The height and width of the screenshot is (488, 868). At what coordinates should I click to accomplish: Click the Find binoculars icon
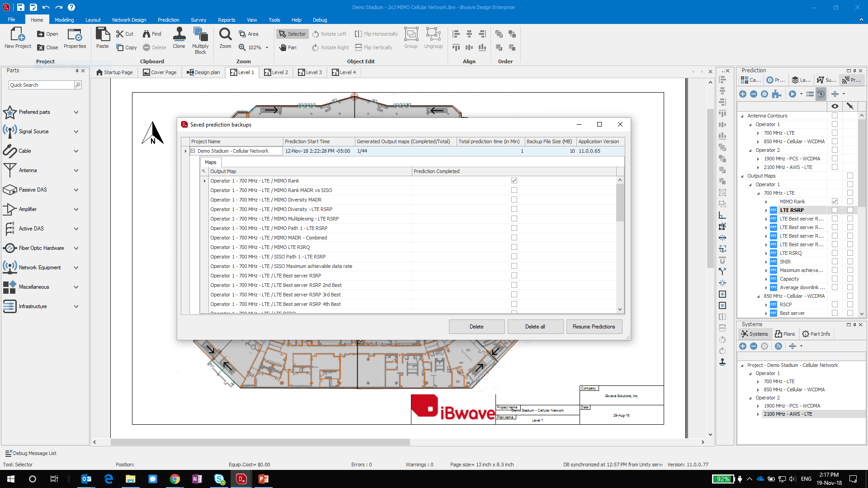coord(152,34)
